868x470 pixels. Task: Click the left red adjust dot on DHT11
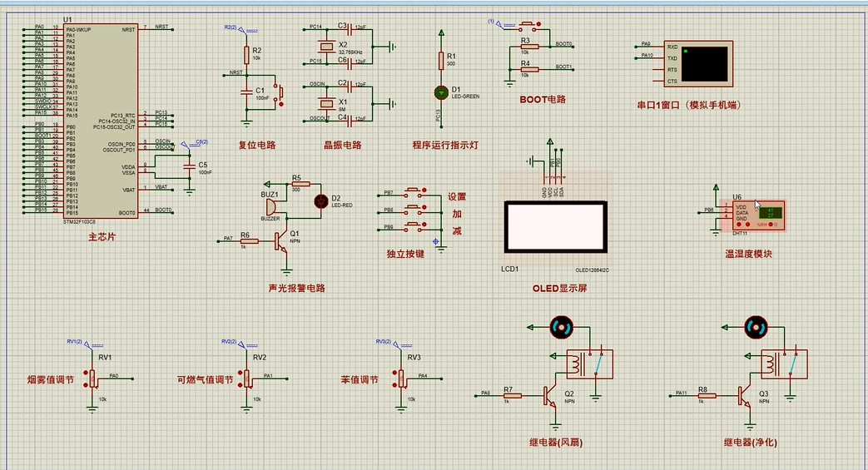click(x=738, y=225)
